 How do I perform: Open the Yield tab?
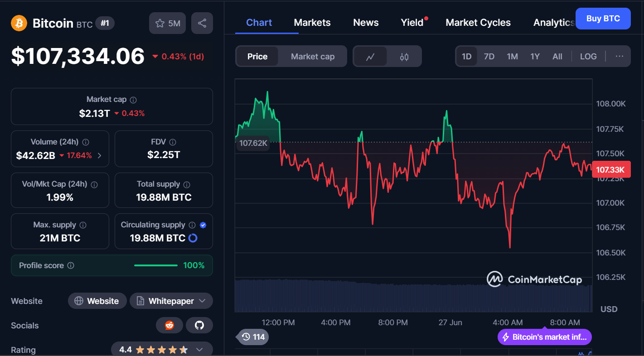(412, 23)
